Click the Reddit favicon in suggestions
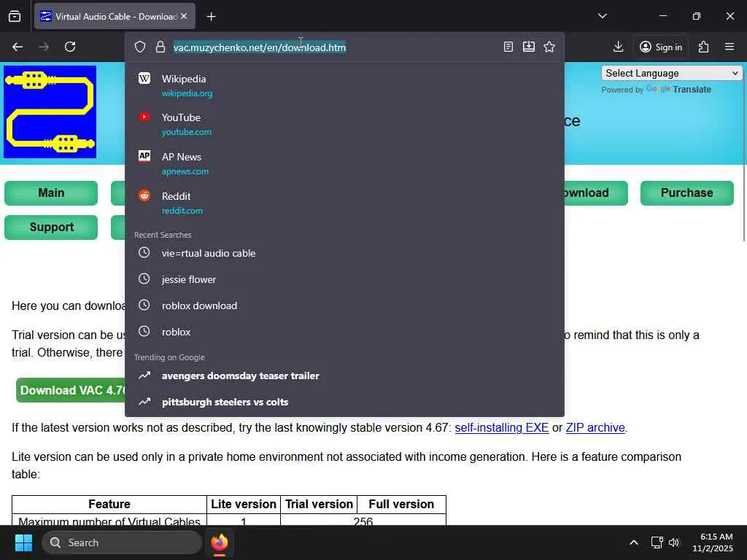Viewport: 747px width, 560px height. [144, 195]
